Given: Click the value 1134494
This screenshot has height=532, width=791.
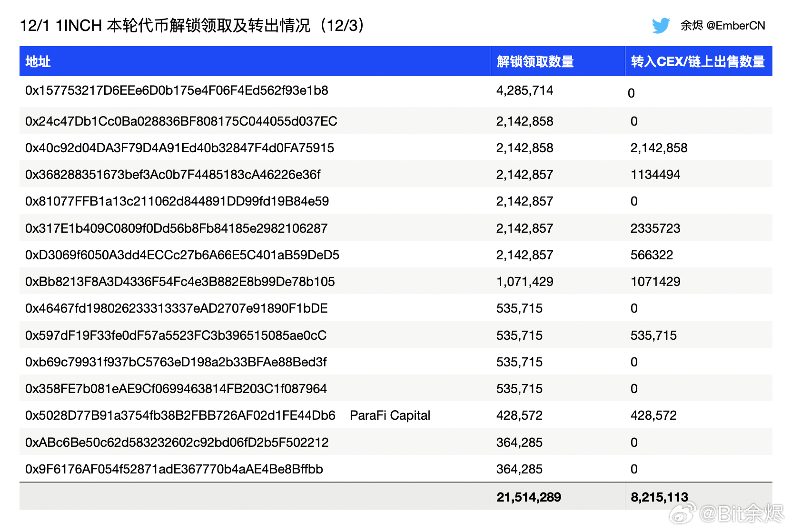Looking at the screenshot, I should (655, 175).
